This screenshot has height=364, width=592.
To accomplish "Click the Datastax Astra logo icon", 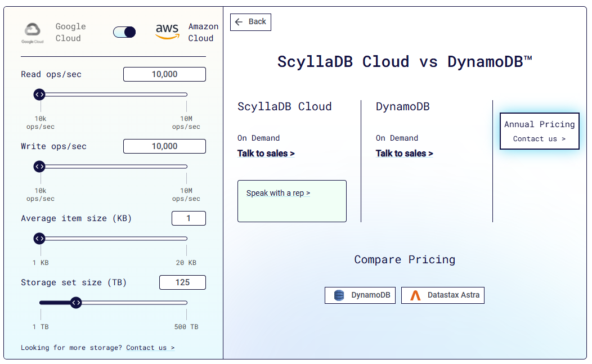I will coord(415,295).
